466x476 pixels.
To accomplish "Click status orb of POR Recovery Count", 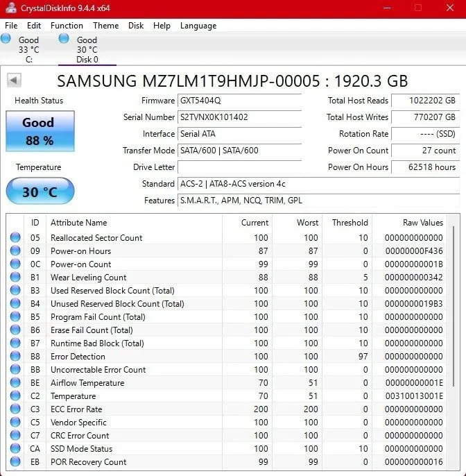I will (15, 461).
